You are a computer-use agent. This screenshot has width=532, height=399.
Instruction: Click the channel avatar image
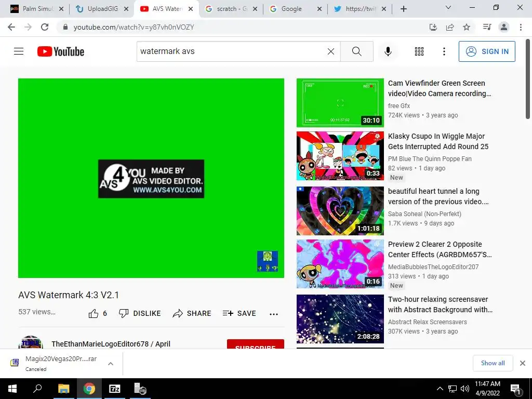click(x=31, y=342)
